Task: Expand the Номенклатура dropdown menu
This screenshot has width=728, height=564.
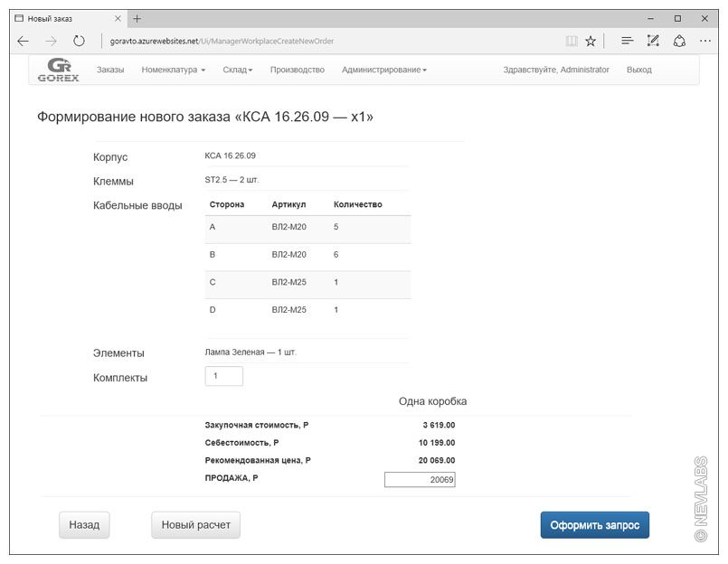Action: 174,70
